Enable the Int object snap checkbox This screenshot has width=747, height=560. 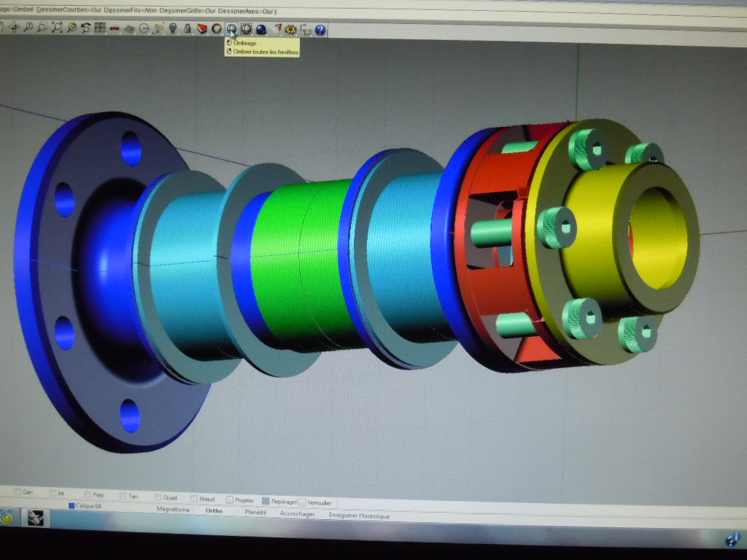pyautogui.click(x=53, y=493)
